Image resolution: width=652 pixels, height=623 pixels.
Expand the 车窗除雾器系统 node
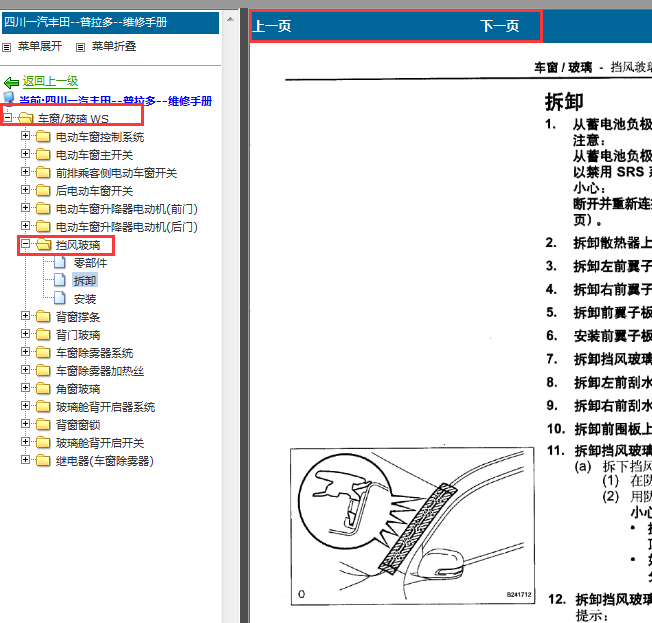tap(25, 351)
